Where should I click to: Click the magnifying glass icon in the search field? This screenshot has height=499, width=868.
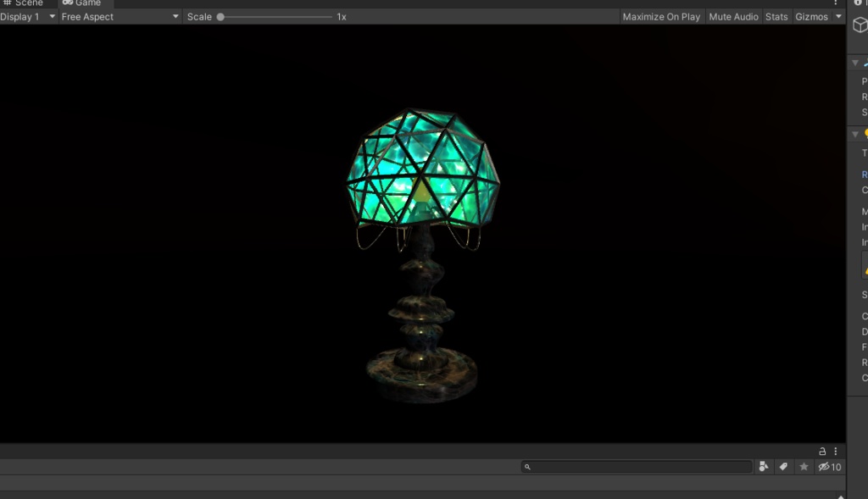(x=530, y=466)
